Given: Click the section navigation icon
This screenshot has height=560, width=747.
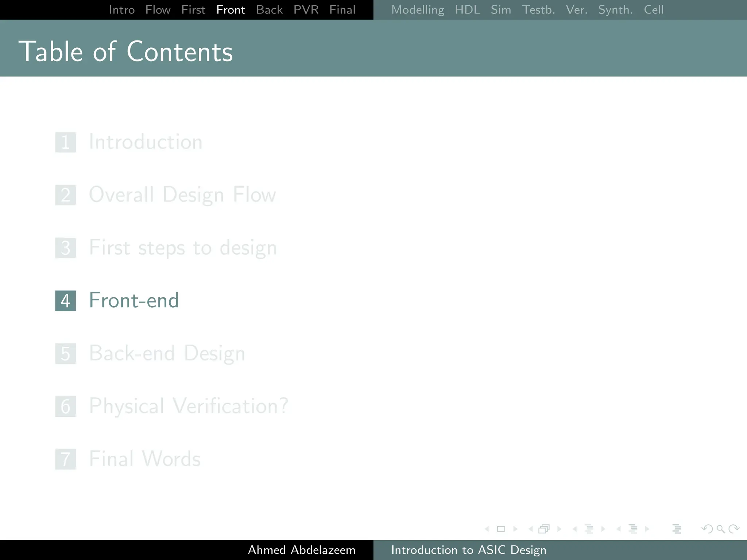Looking at the screenshot, I should (x=633, y=529).
